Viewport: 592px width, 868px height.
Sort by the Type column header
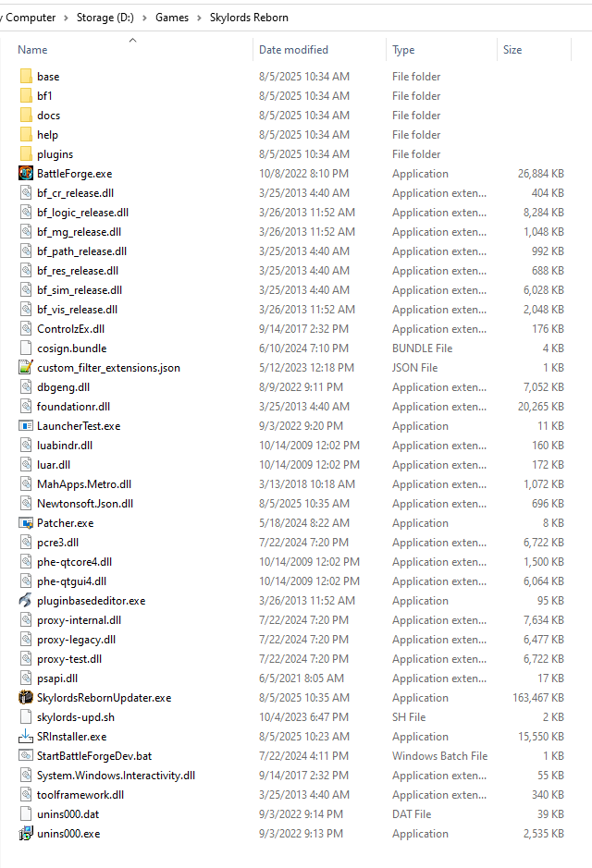(403, 50)
